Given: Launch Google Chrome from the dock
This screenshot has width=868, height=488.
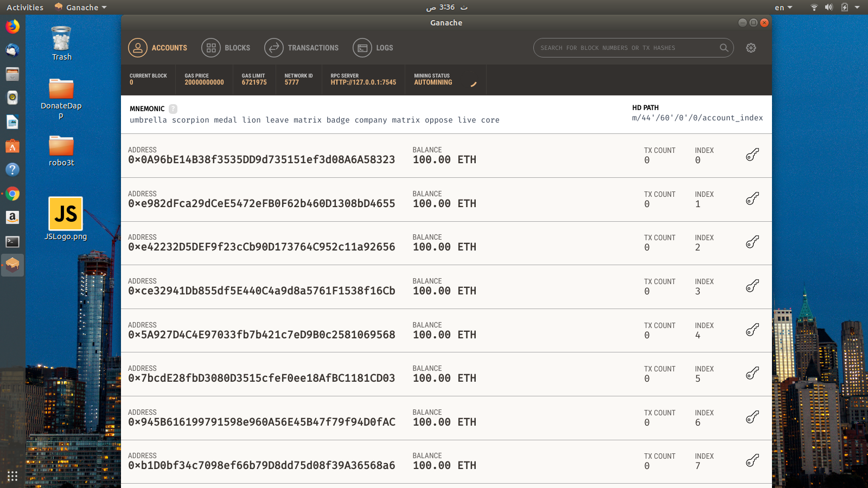Looking at the screenshot, I should pos(12,194).
